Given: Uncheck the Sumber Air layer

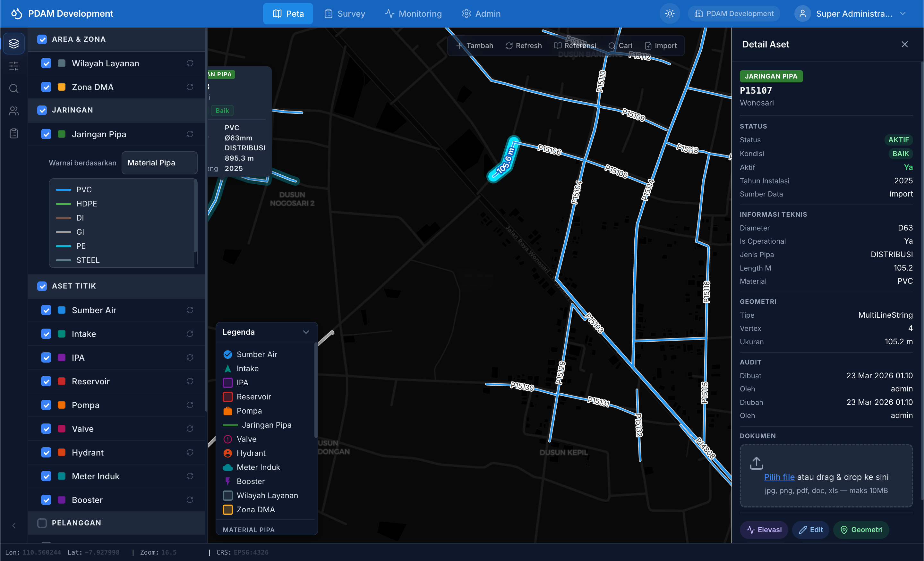Looking at the screenshot, I should click(x=46, y=310).
